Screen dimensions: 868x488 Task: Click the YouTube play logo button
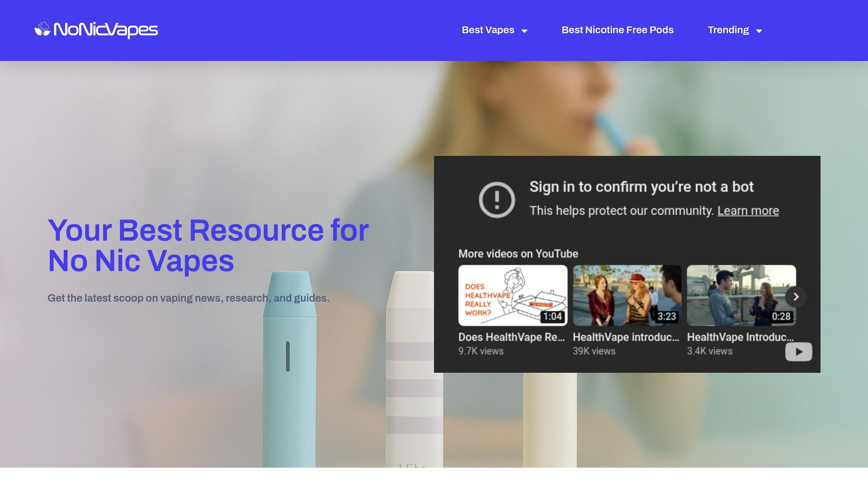798,352
